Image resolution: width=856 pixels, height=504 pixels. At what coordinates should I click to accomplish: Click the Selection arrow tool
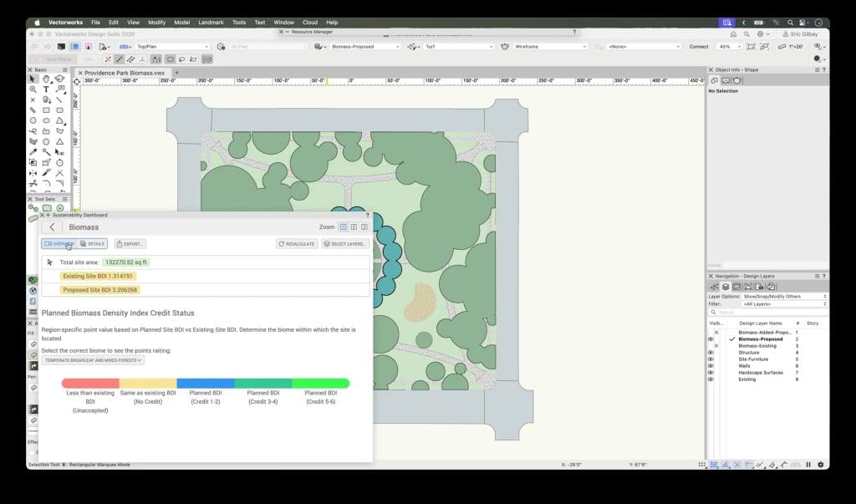point(33,79)
